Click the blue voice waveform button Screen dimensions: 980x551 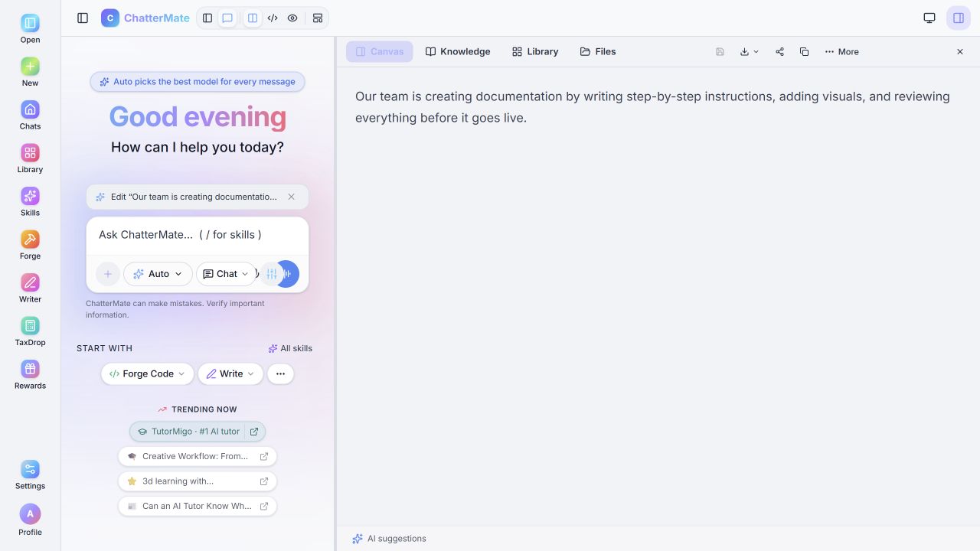[x=290, y=274]
